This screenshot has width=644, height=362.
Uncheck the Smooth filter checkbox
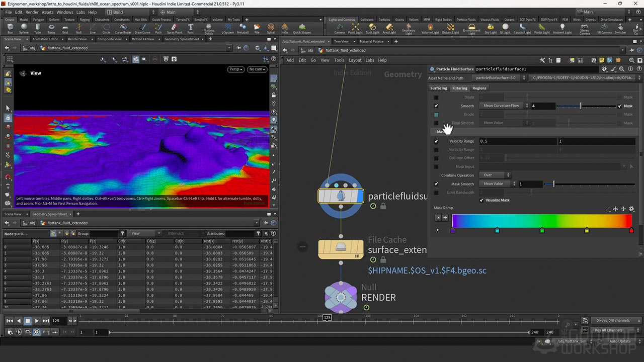(x=436, y=106)
